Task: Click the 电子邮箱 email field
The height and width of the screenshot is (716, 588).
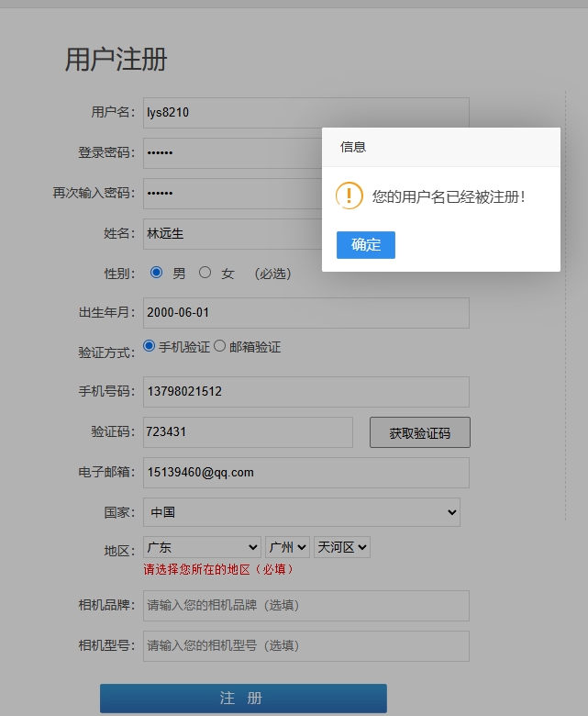Action: pyautogui.click(x=305, y=473)
